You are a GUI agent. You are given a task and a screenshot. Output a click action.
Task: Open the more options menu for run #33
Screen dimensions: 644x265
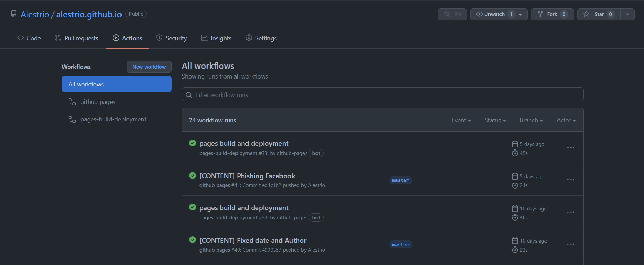[x=571, y=147]
